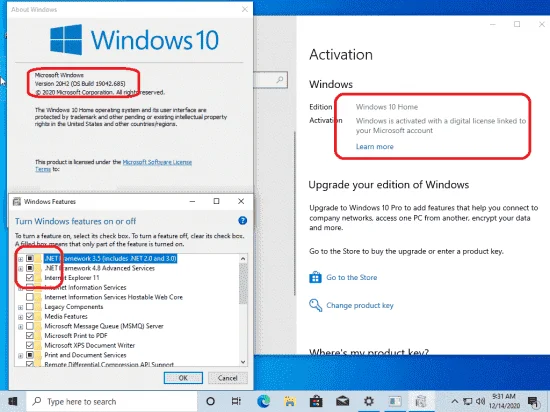Screen dimensions: 550x412
Task: Open Task View from the taskbar
Action: [x=236, y=401]
